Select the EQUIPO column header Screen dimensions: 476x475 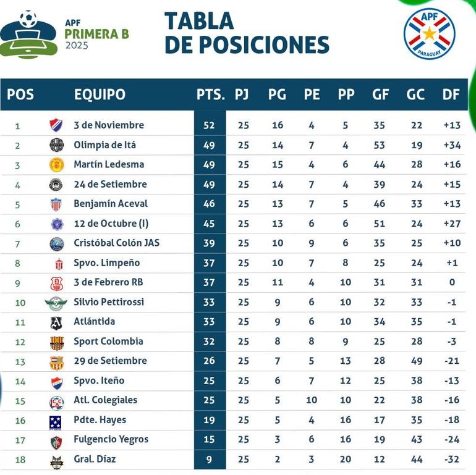coord(100,95)
